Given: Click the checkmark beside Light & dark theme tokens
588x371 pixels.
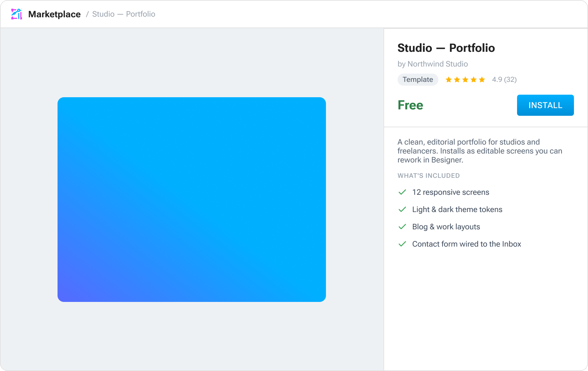Looking at the screenshot, I should 402,209.
